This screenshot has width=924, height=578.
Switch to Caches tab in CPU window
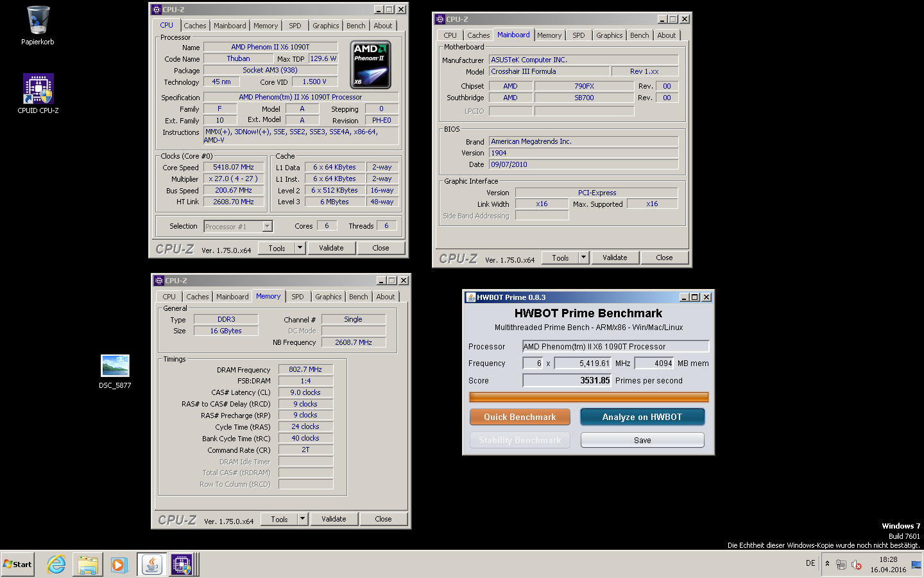tap(195, 26)
